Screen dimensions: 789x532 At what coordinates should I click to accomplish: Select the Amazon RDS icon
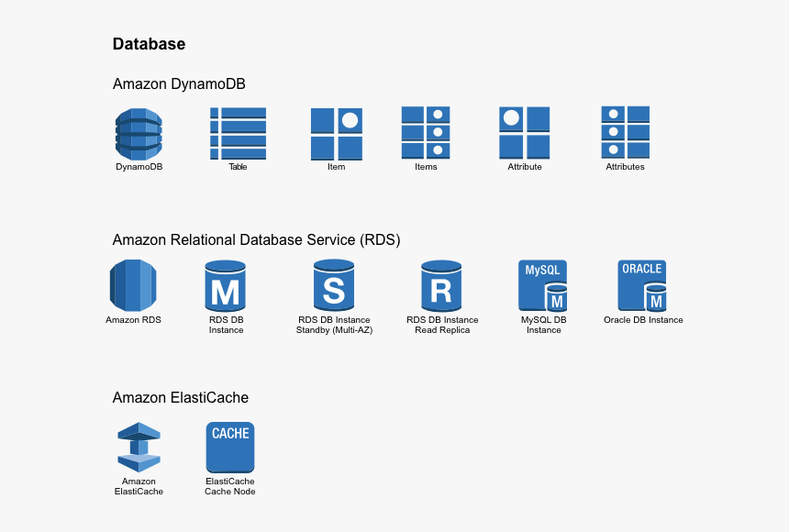pos(133,285)
